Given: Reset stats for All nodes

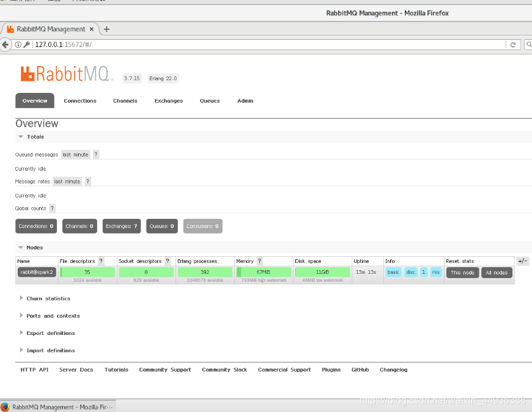Looking at the screenshot, I should 497,273.
